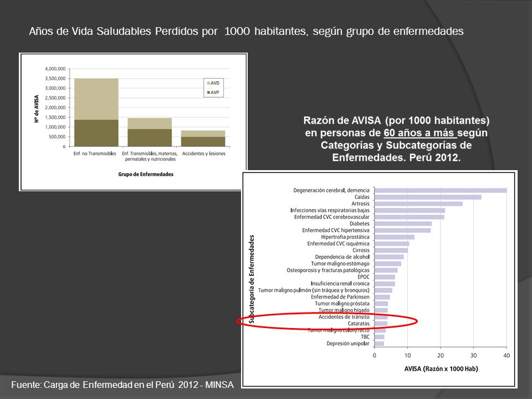
Task: Click 'Insuficiencia renal cronica' label
Action: pos(340,283)
